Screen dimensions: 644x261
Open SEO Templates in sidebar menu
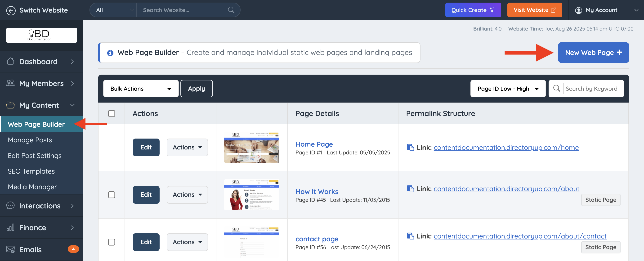click(x=31, y=171)
